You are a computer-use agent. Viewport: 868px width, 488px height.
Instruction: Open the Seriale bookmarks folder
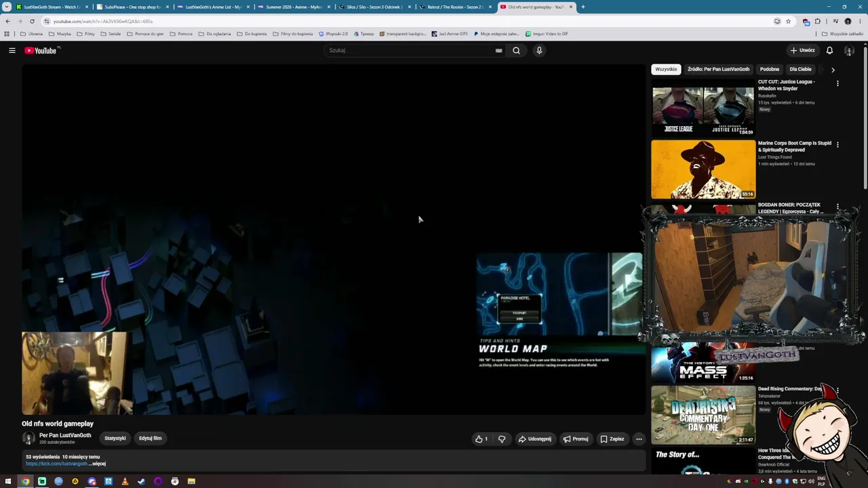[x=111, y=33]
